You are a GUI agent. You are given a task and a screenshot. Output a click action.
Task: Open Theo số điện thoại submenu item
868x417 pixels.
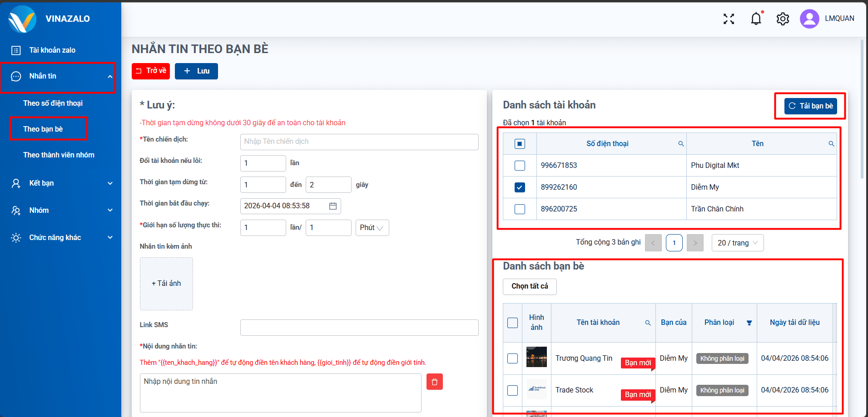53,103
